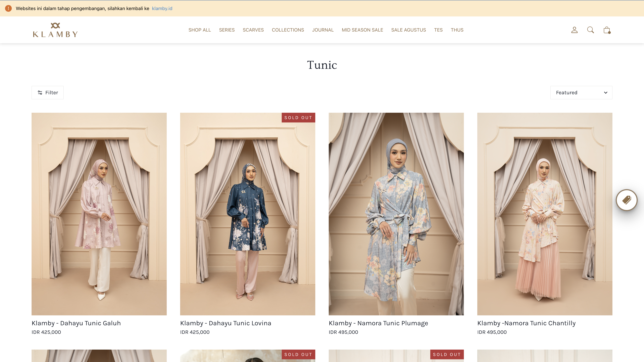Expand the Featured sort dropdown
644x362 pixels.
[581, 93]
